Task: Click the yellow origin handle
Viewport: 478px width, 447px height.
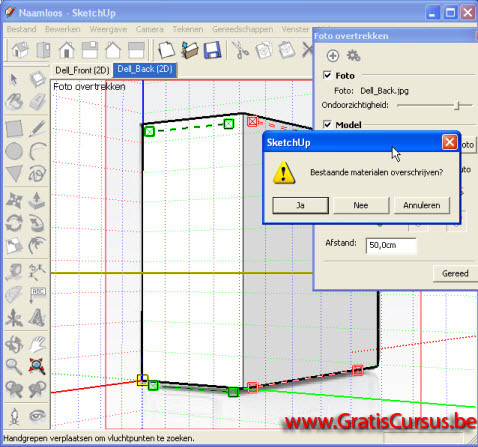Action: 142,380
